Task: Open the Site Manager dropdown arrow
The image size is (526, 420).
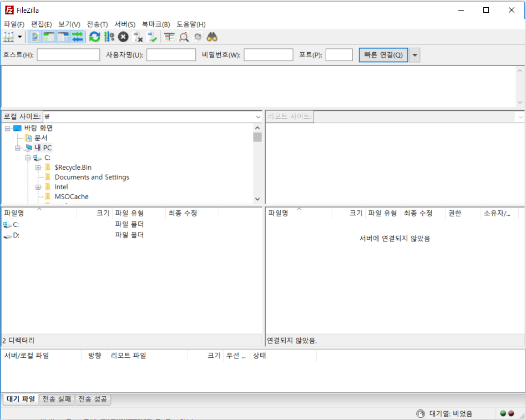Action: [x=20, y=37]
